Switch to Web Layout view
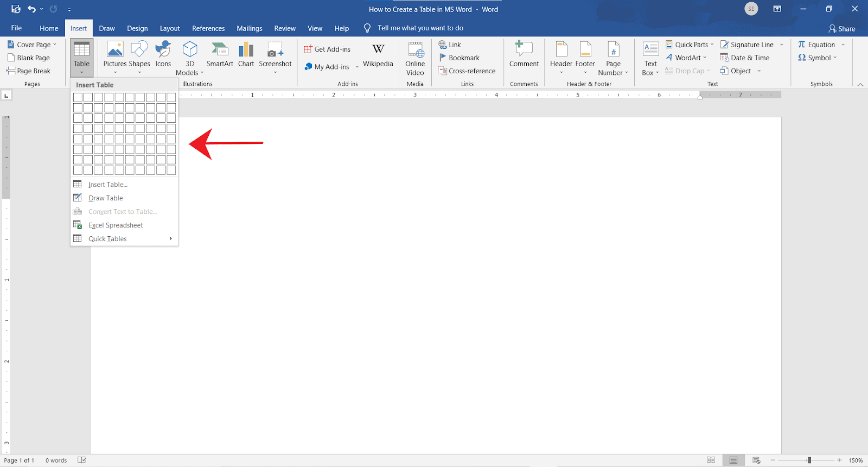 click(756, 460)
